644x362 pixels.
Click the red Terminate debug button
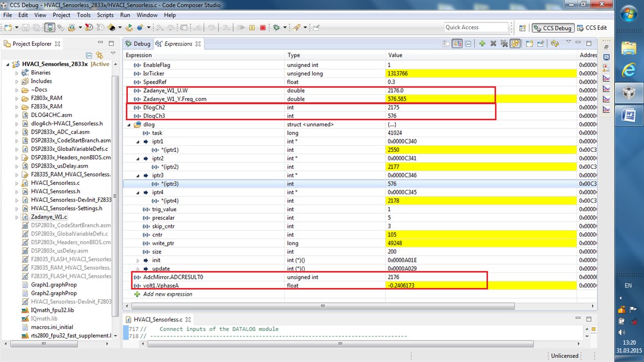pyautogui.click(x=263, y=27)
